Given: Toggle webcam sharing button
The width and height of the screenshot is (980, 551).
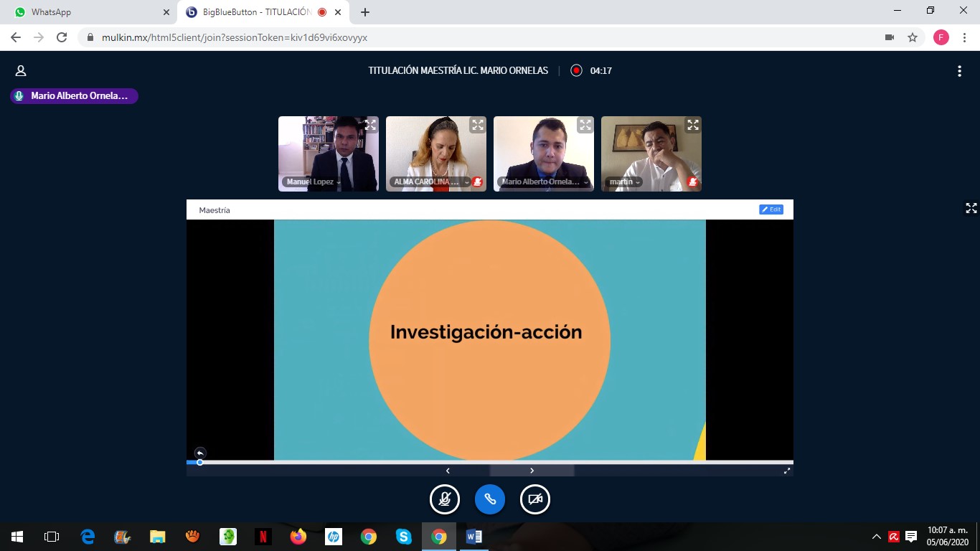Looking at the screenshot, I should coord(535,499).
